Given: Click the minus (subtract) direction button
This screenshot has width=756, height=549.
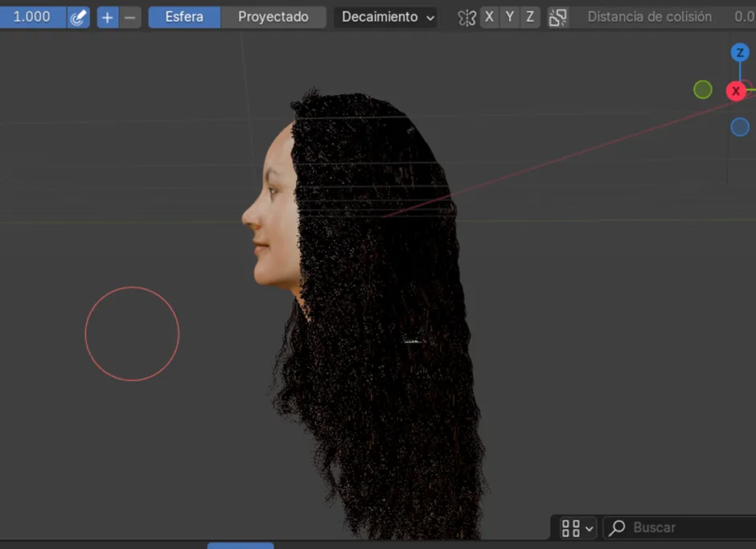Looking at the screenshot, I should click(130, 17).
